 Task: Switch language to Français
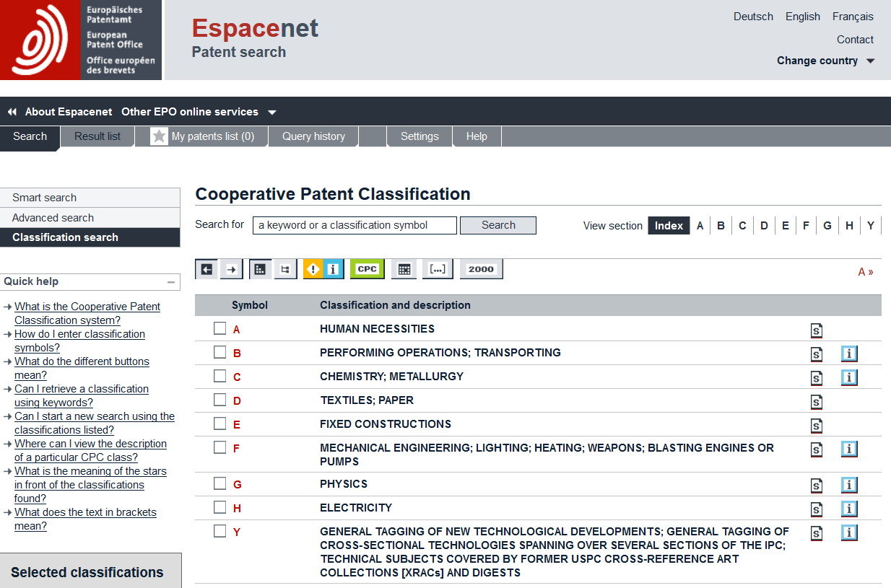(x=853, y=17)
